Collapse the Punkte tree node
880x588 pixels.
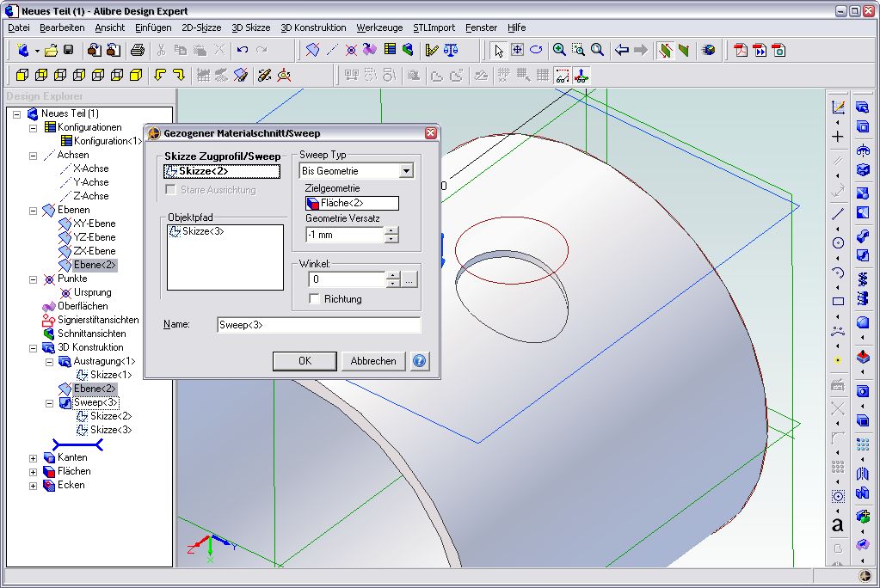coord(33,279)
